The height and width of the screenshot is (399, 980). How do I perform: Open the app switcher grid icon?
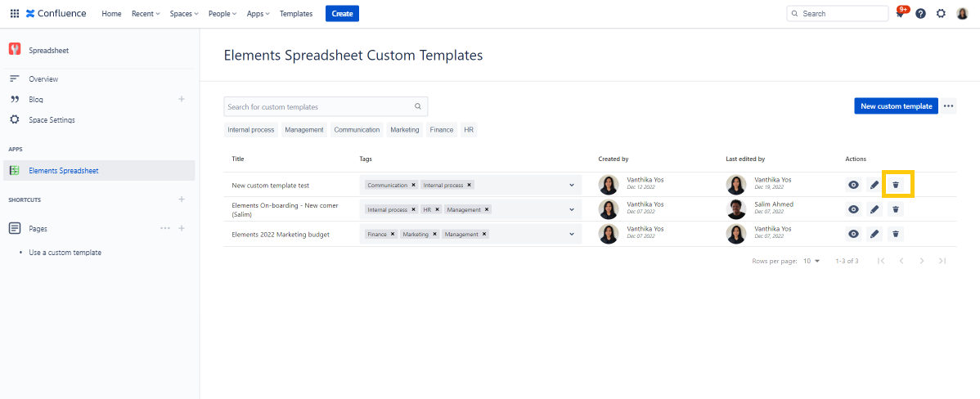coord(14,14)
